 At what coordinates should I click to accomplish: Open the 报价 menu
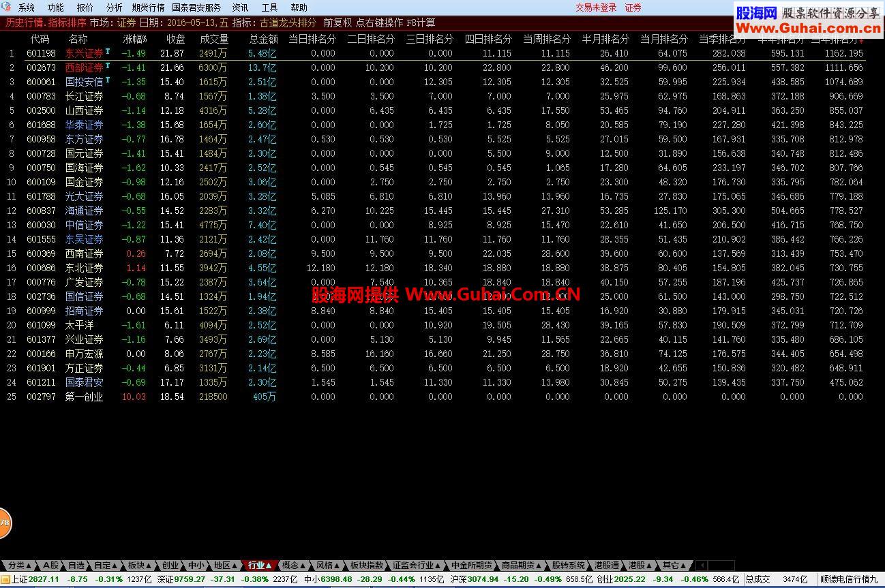pyautogui.click(x=85, y=7)
